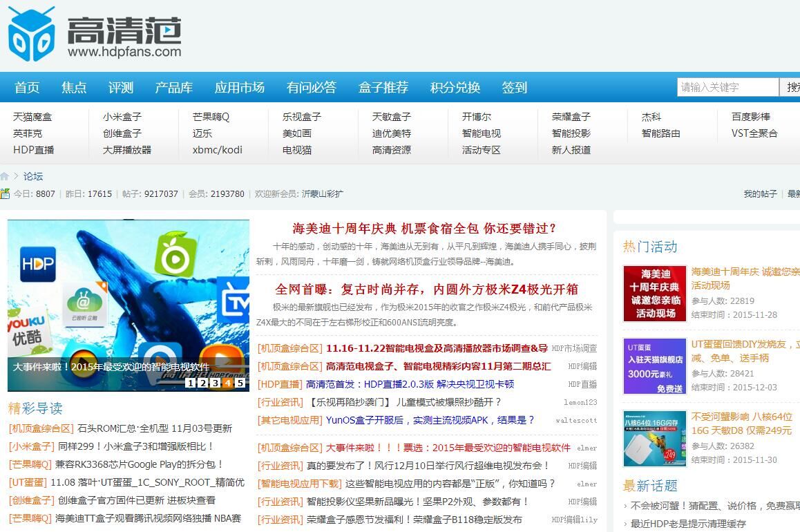Switch slideshow to slide 1

(190, 383)
